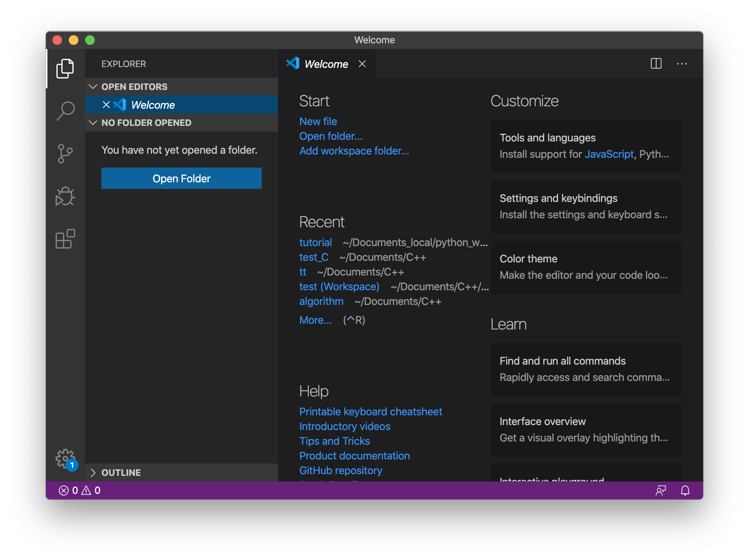The image size is (749, 560).
Task: Click the Split Editor icon
Action: tap(656, 63)
